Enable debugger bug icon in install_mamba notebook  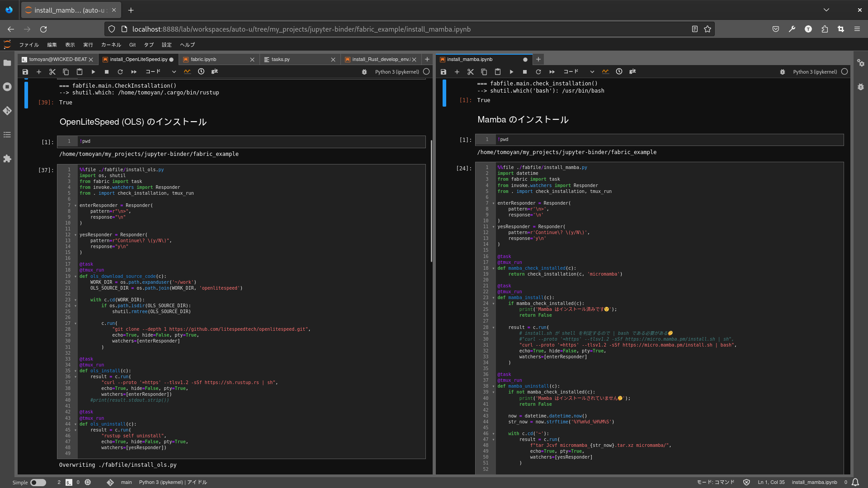(783, 72)
